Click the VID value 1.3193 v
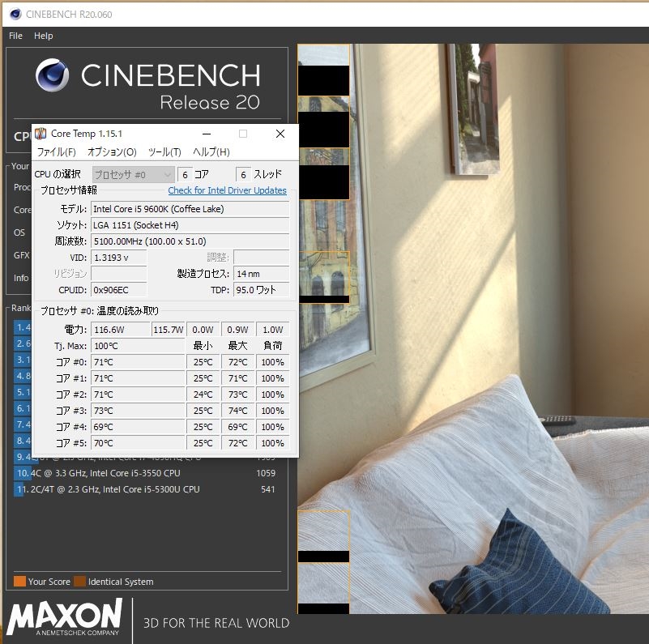 pos(119,258)
